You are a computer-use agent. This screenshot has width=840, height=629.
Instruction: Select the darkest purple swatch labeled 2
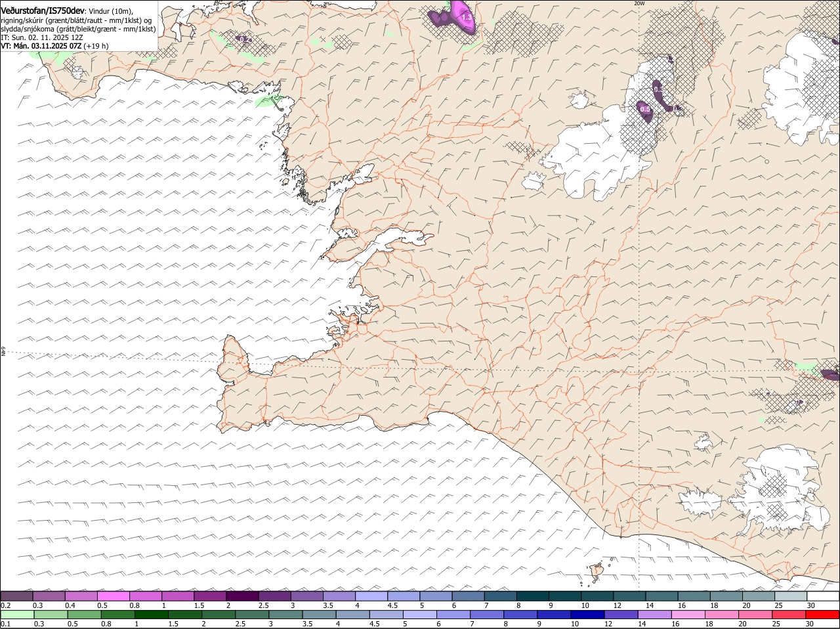point(241,596)
